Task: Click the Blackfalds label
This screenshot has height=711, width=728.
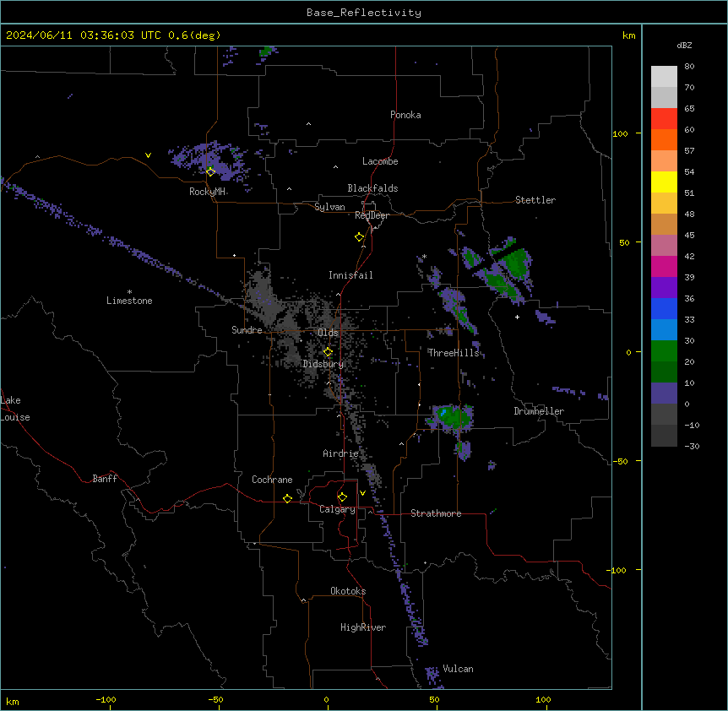Action: 372,188
